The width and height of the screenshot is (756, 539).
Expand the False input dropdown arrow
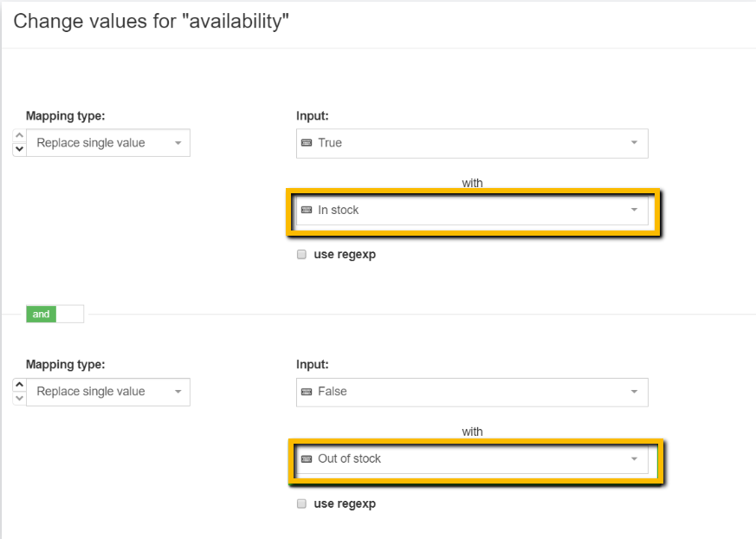(x=634, y=392)
